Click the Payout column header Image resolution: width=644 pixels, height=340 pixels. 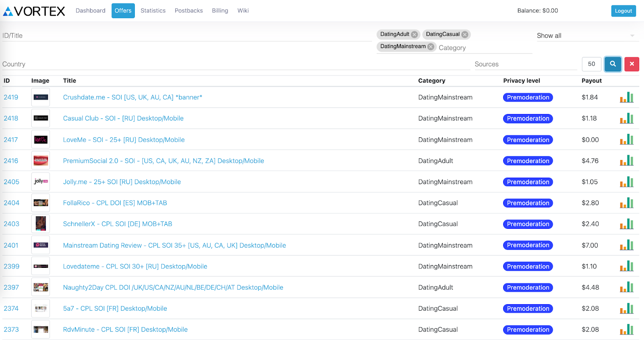coord(592,81)
